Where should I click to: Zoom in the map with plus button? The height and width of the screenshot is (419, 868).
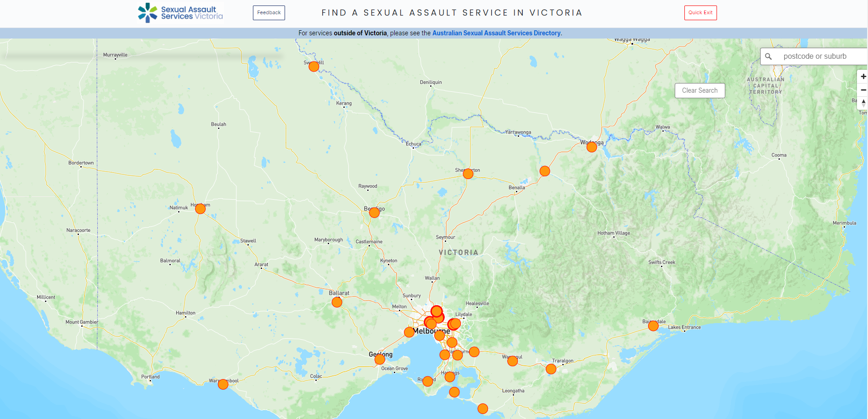[863, 77]
